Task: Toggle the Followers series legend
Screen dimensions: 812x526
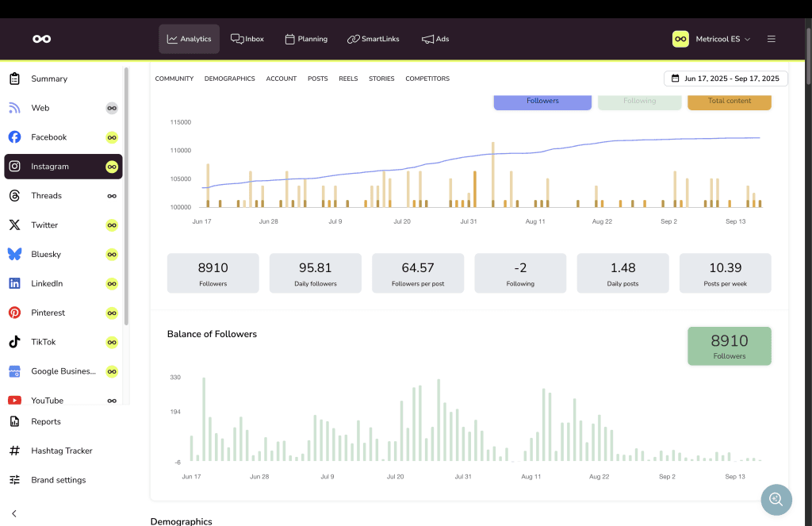Action: (542, 102)
